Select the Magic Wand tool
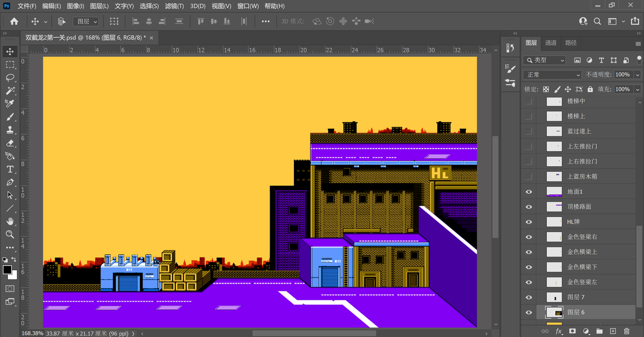This screenshot has height=337, width=644. point(10,91)
